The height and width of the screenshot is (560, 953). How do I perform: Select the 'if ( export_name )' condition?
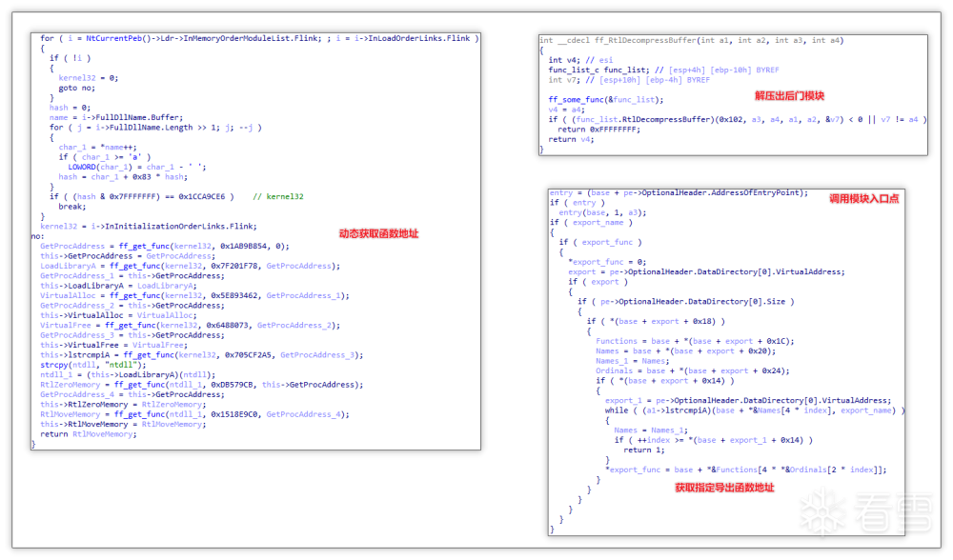pos(591,222)
